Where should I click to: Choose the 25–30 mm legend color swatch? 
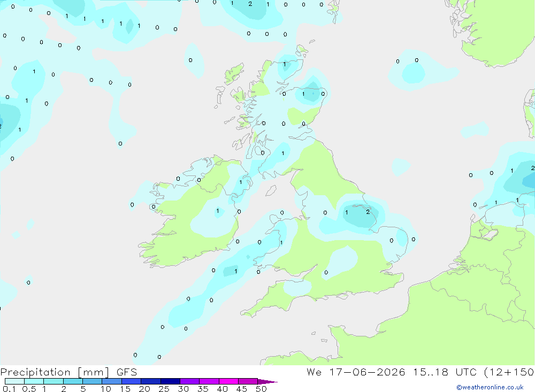tap(170, 381)
